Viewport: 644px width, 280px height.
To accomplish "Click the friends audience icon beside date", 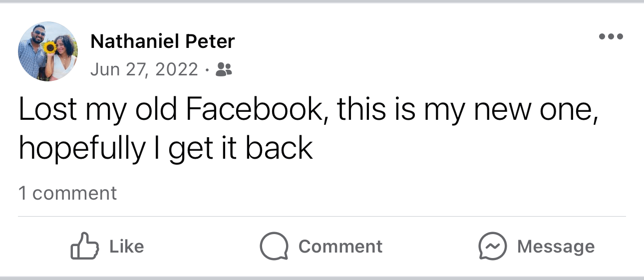I will 224,70.
